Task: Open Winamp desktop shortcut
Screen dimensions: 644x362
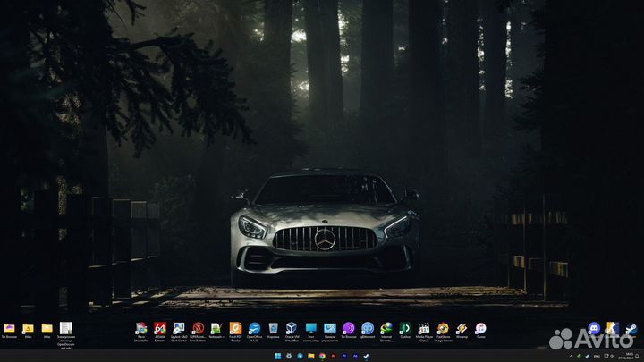Action: pyautogui.click(x=462, y=329)
